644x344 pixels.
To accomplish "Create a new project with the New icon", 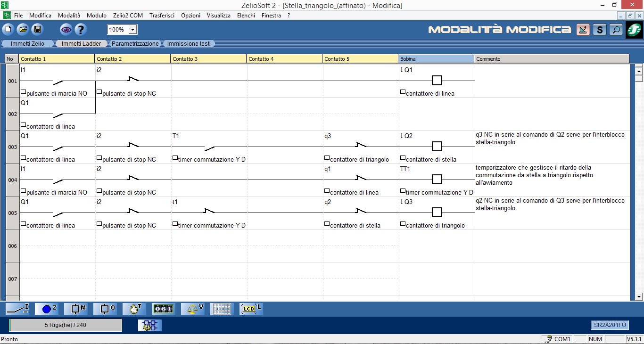I will point(8,30).
